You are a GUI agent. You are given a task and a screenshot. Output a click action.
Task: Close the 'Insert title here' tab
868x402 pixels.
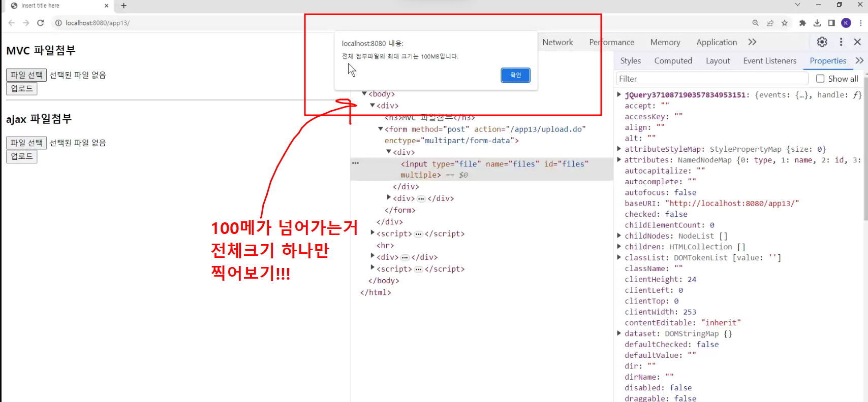pos(106,6)
